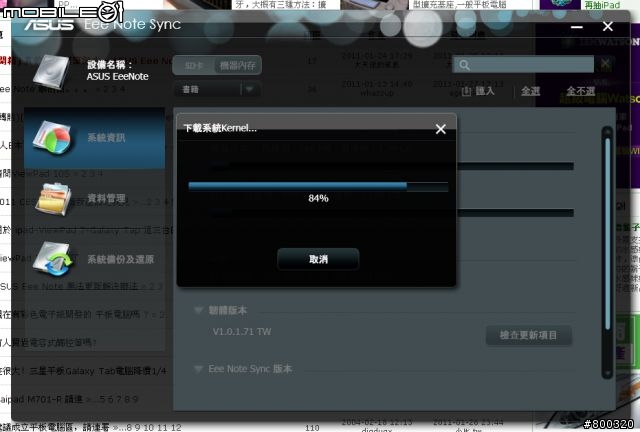
Task: Open the 系統備份及還原 backup section
Action: [x=94, y=259]
